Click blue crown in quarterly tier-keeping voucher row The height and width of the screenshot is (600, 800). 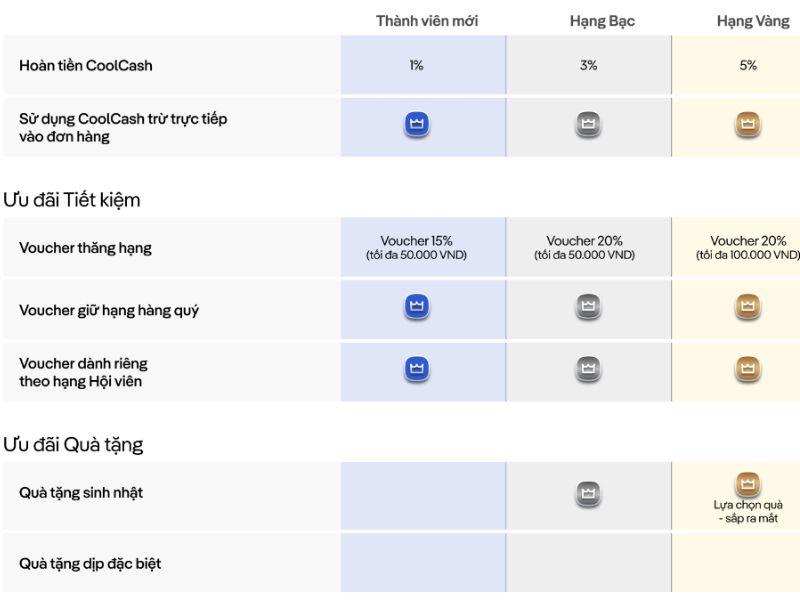[417, 307]
